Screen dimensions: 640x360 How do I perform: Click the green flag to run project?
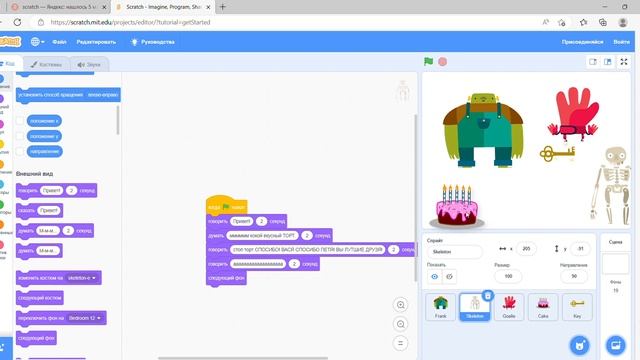tap(428, 62)
